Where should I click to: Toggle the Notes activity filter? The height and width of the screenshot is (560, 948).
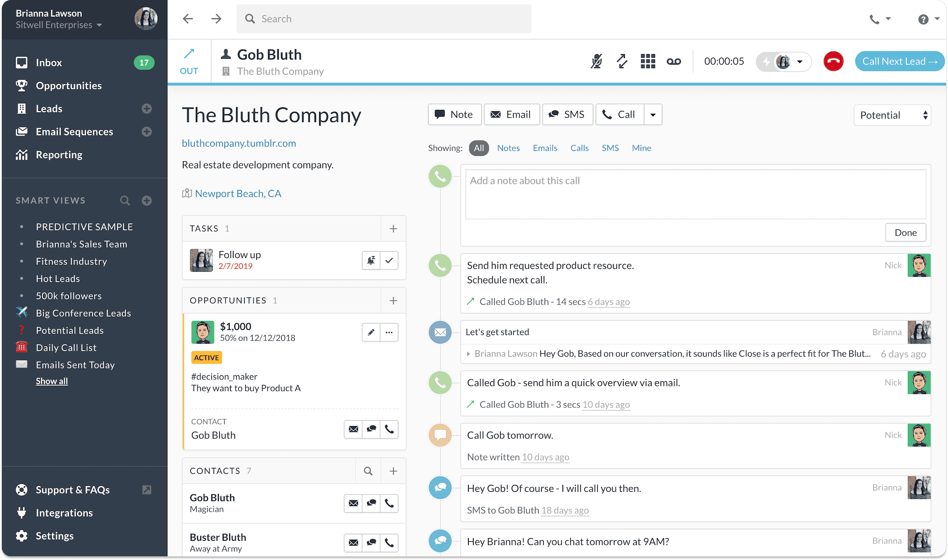[x=509, y=148]
